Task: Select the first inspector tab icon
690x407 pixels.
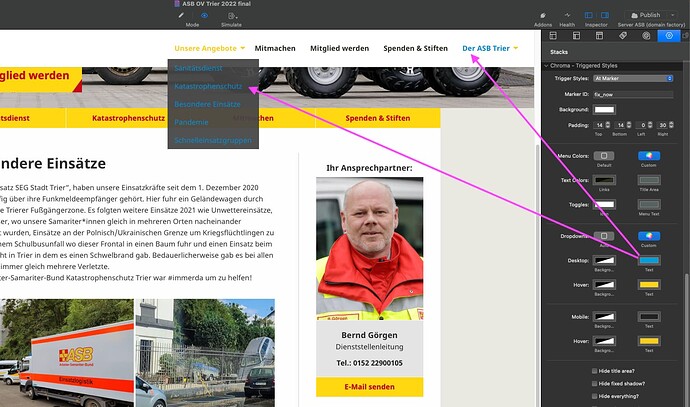Action: click(553, 36)
